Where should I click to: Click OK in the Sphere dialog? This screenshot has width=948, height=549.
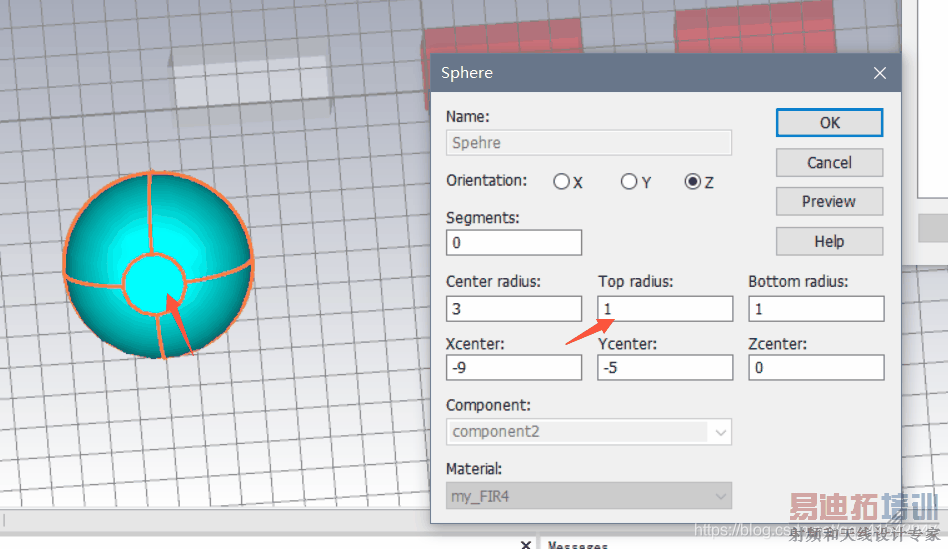click(x=829, y=123)
